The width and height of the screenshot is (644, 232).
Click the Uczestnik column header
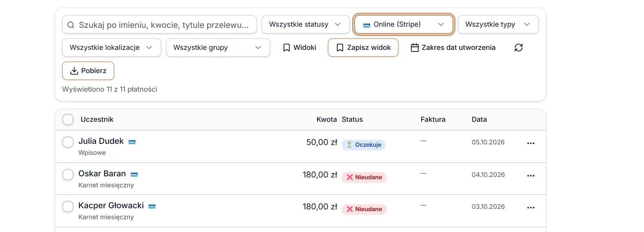97,119
